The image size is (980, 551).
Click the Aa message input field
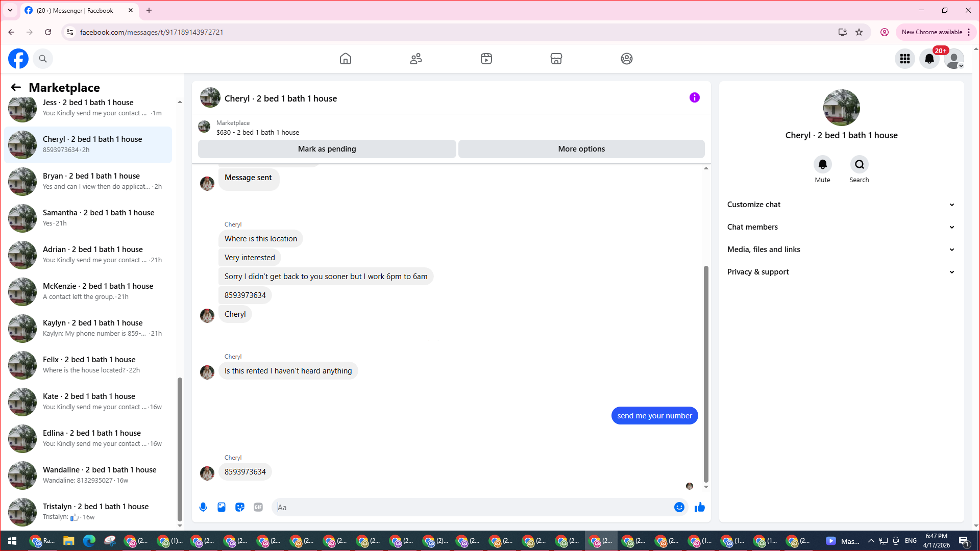click(475, 507)
